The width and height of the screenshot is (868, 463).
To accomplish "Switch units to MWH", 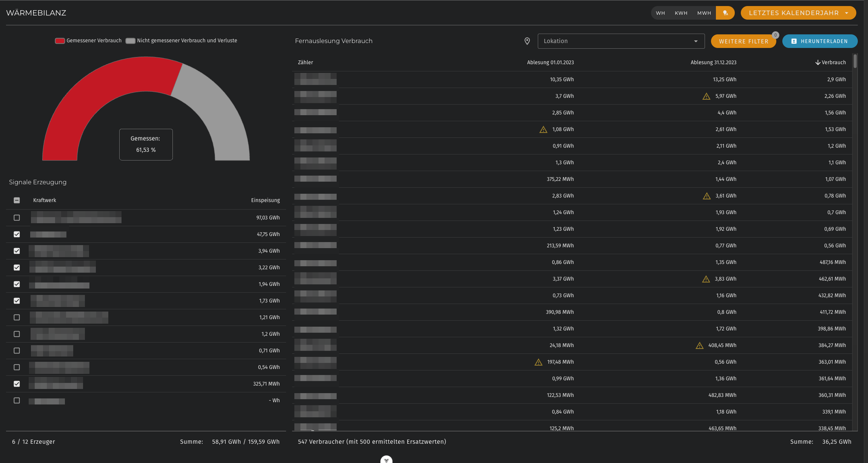I will (x=704, y=13).
